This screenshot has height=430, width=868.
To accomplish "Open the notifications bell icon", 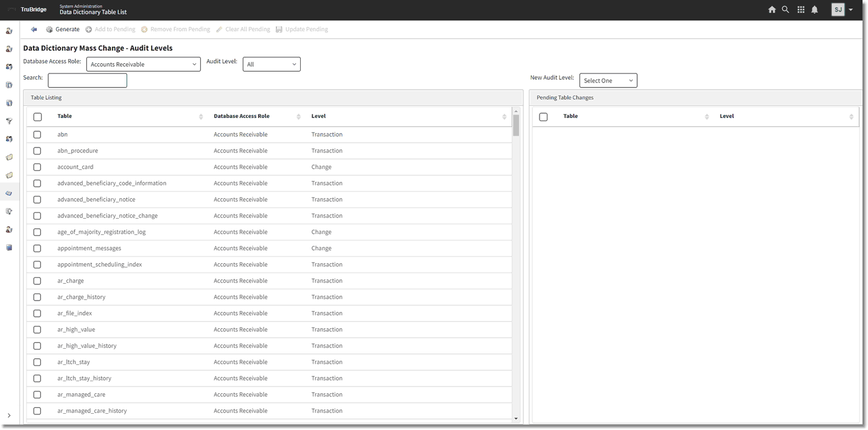I will tap(814, 10).
